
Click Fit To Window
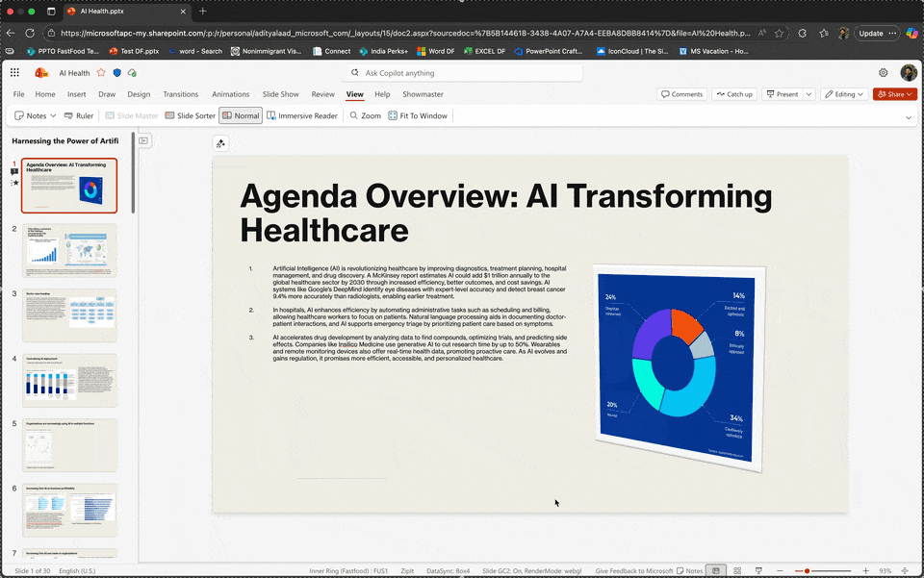coord(418,115)
